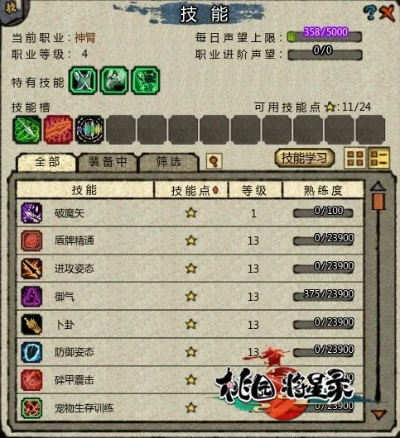The image size is (400, 438).
Task: Switch to list view layout
Action: pos(379,158)
